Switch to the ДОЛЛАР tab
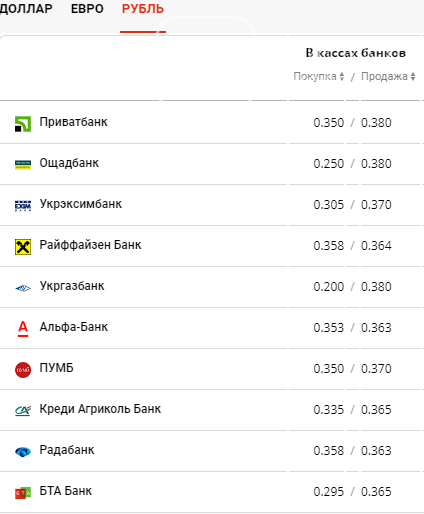This screenshot has width=424, height=514. coord(26,9)
